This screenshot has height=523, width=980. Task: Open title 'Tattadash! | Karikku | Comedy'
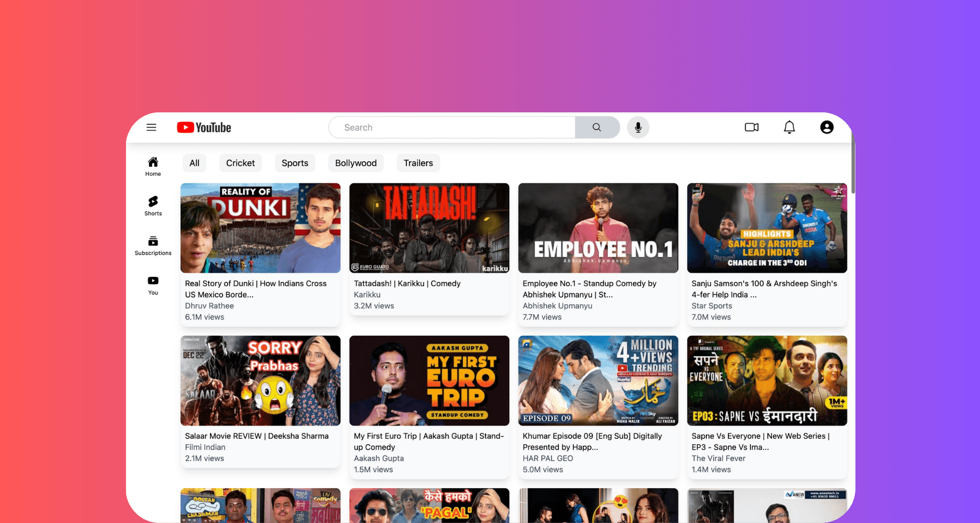pyautogui.click(x=407, y=283)
